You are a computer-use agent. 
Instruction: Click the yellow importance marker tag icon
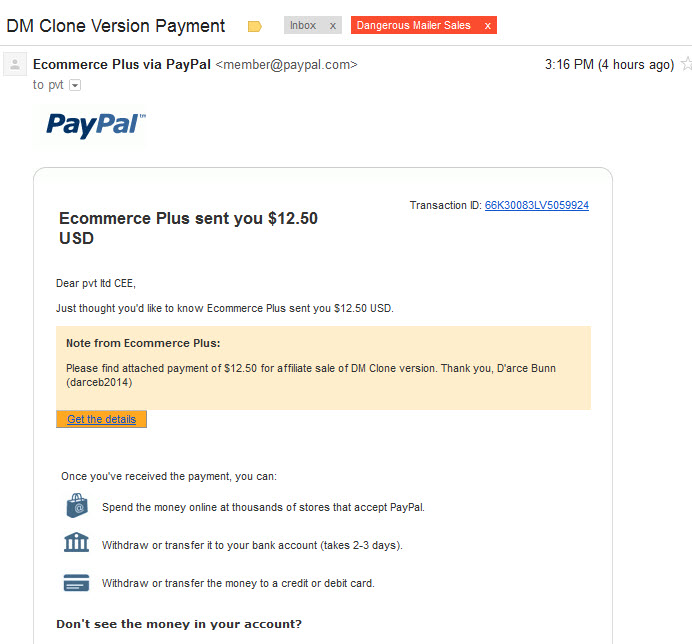[255, 26]
